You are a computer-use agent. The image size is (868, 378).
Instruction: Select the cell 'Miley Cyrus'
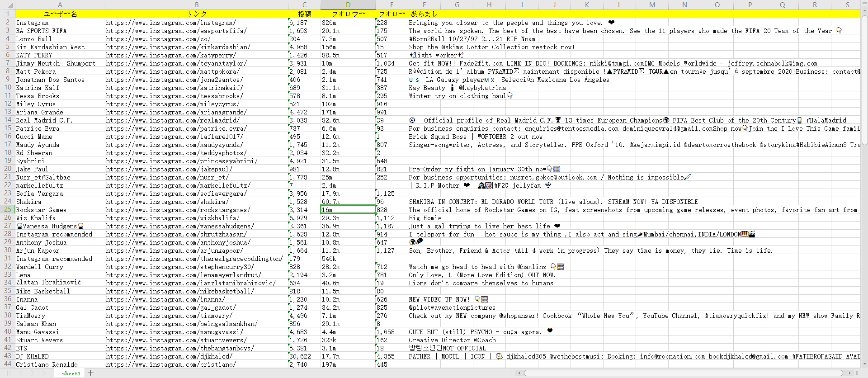[x=60, y=104]
